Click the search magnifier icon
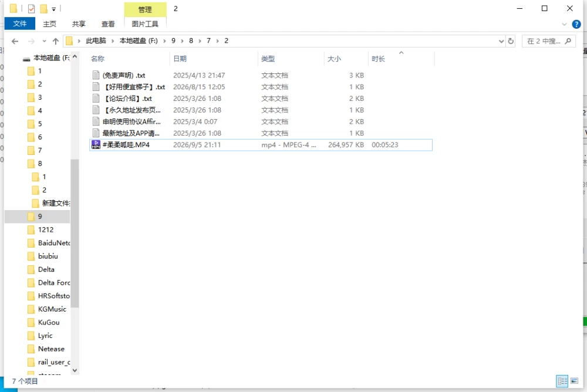Image resolution: width=587 pixels, height=392 pixels. click(568, 41)
